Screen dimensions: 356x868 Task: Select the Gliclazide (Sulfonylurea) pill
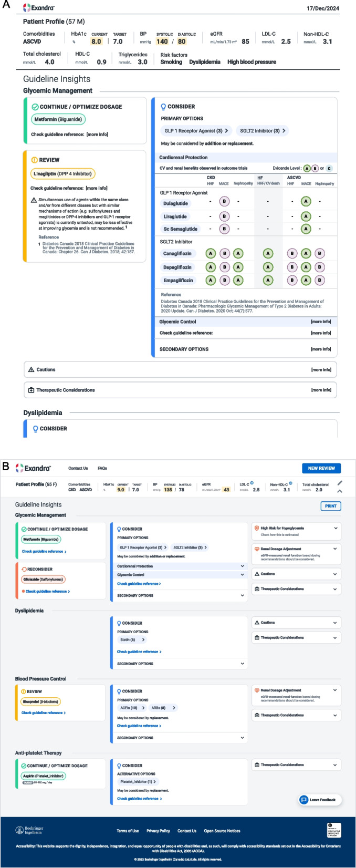pos(43,579)
